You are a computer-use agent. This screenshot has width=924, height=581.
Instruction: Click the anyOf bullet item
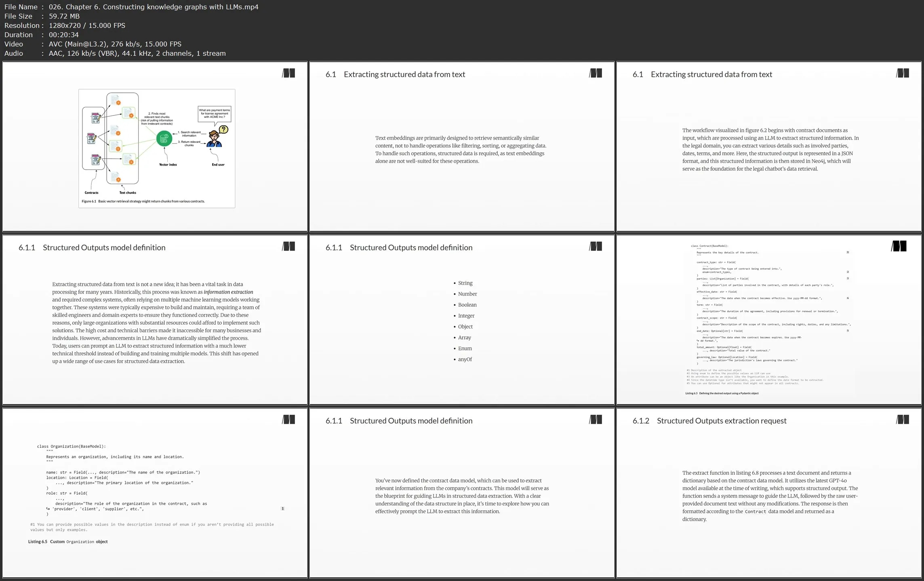[x=465, y=359]
